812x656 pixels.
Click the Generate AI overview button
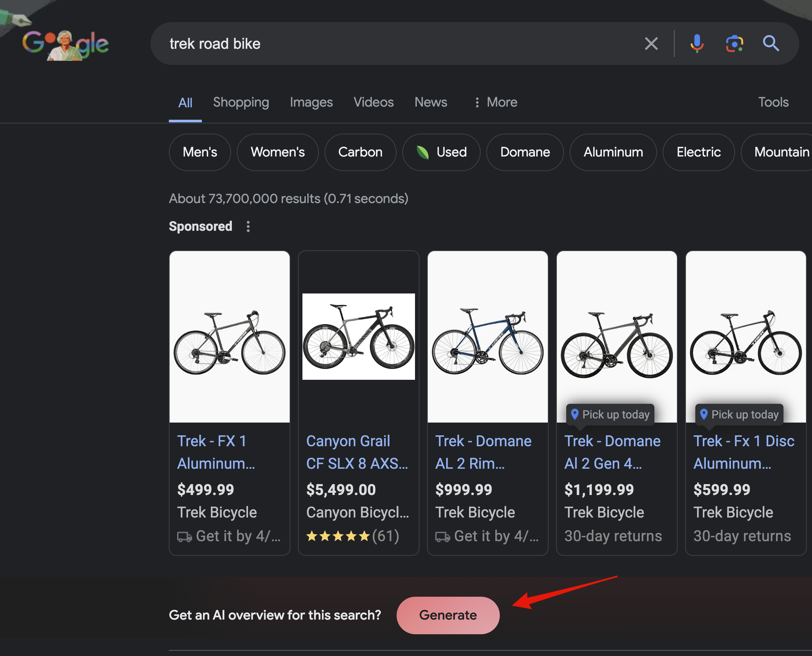click(448, 614)
